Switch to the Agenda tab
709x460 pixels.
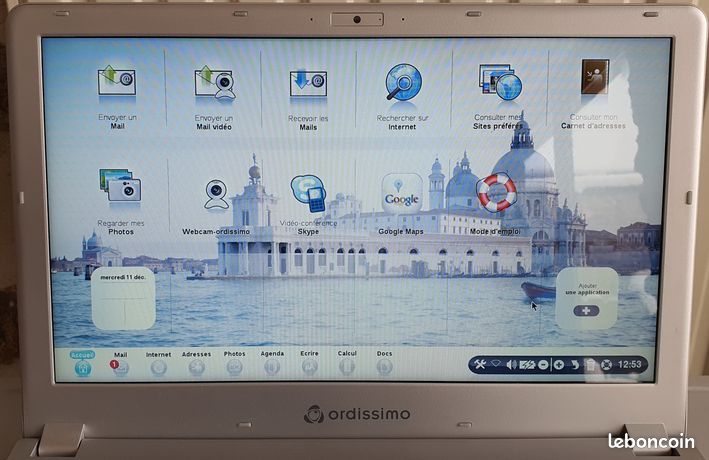click(x=272, y=363)
